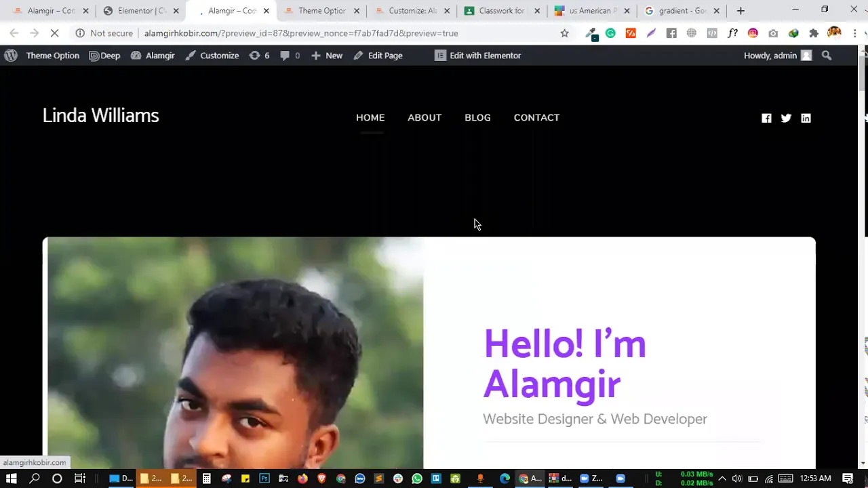View the 0 comments item

click(x=290, y=56)
